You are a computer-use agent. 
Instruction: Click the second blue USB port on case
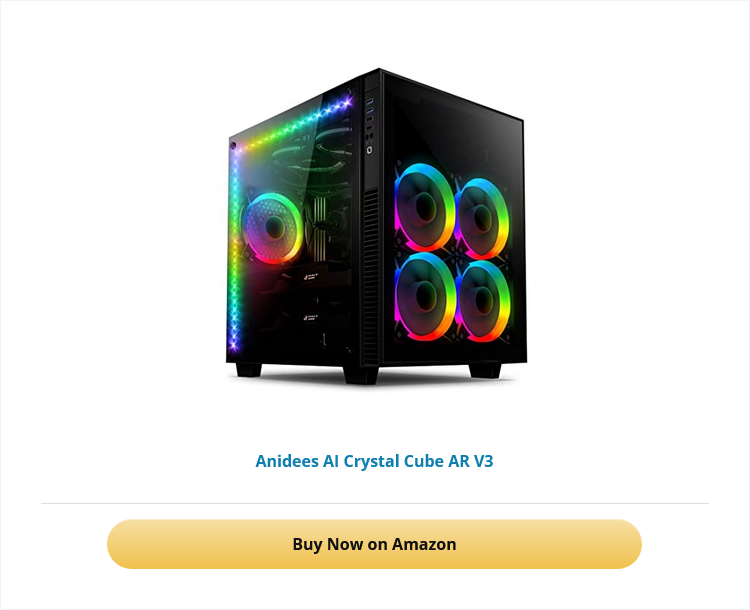[369, 111]
